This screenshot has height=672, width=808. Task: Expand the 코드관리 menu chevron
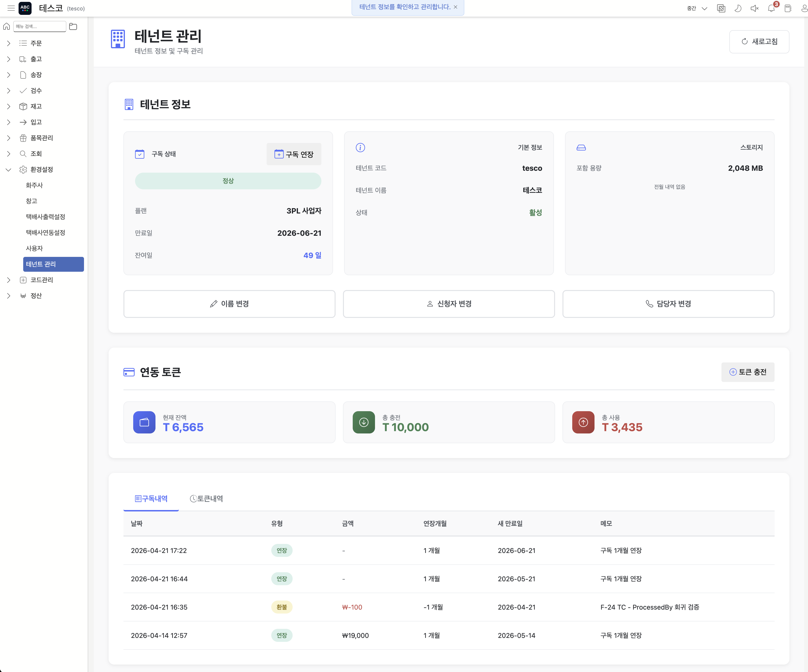(x=8, y=280)
